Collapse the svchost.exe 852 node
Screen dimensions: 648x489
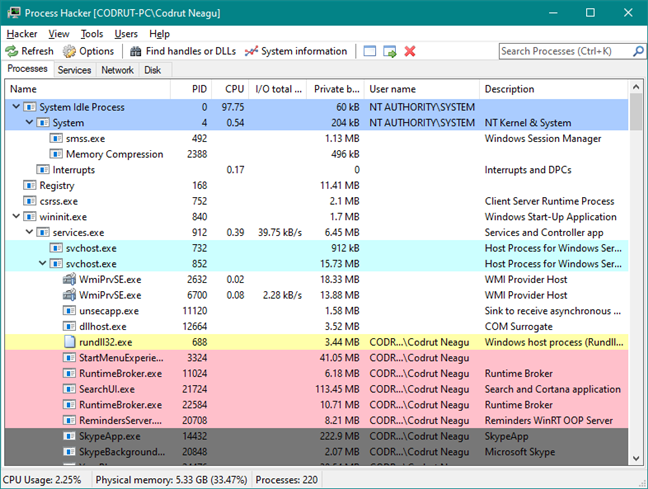43,263
